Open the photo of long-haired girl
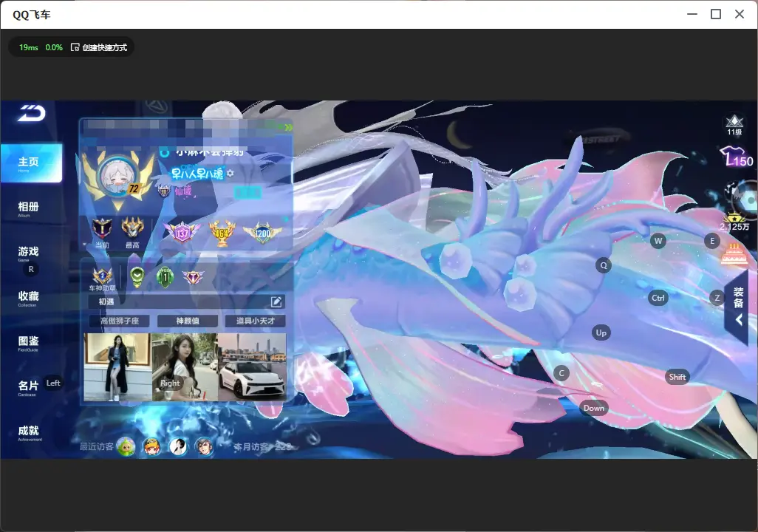This screenshot has height=532, width=758. (185, 367)
